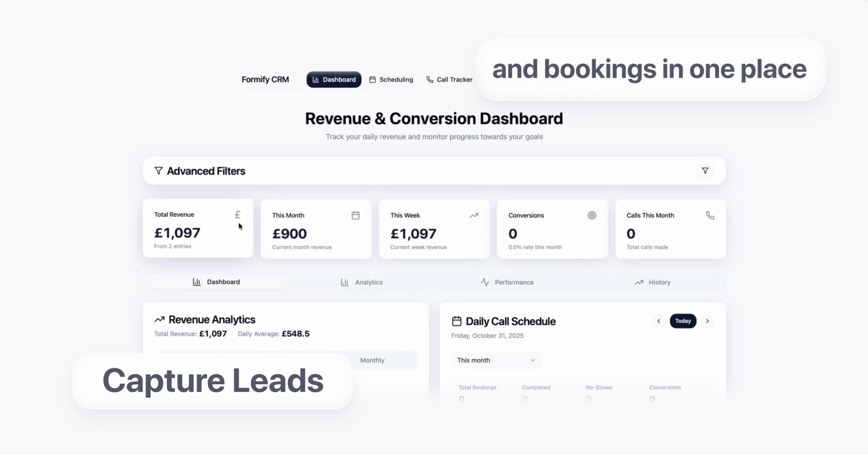Switch to the History tab
Screen dimensions: 868x455
point(652,282)
